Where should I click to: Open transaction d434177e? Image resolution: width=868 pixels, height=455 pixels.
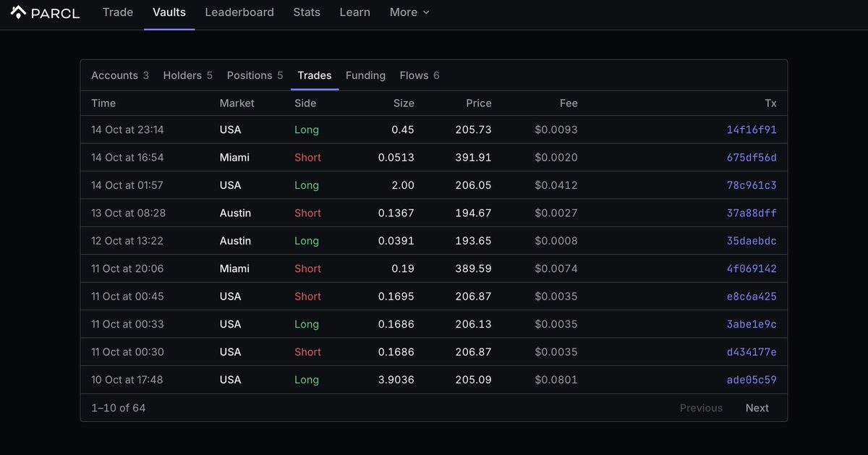point(752,352)
